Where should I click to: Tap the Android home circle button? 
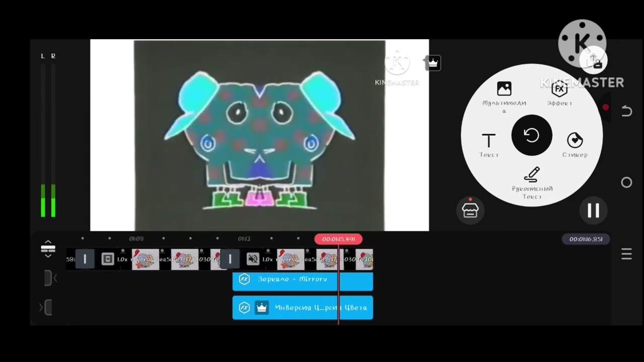[x=626, y=183]
